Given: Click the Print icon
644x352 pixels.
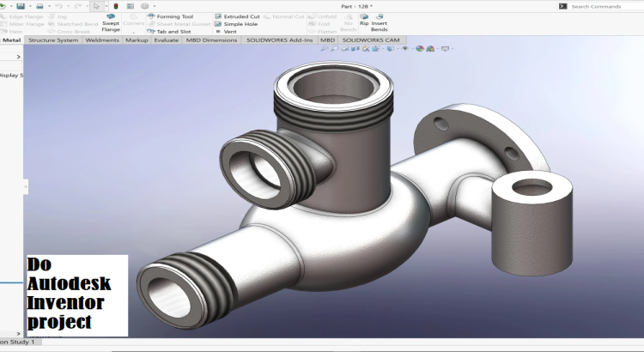Looking at the screenshot, I should (x=39, y=6).
